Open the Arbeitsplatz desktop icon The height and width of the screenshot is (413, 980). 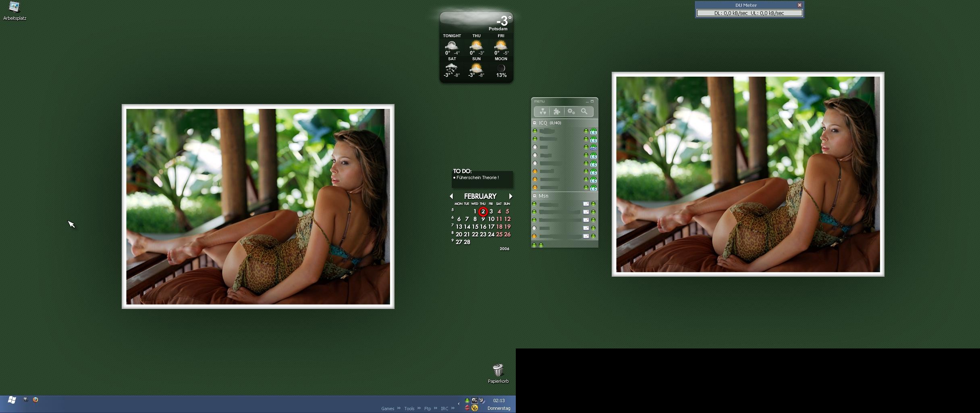pos(15,7)
